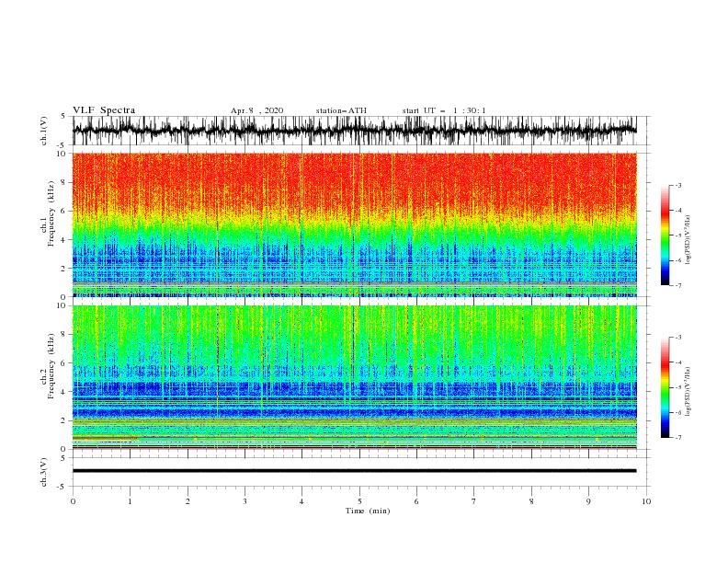Click the "Time (min)" axis label

pyautogui.click(x=368, y=511)
